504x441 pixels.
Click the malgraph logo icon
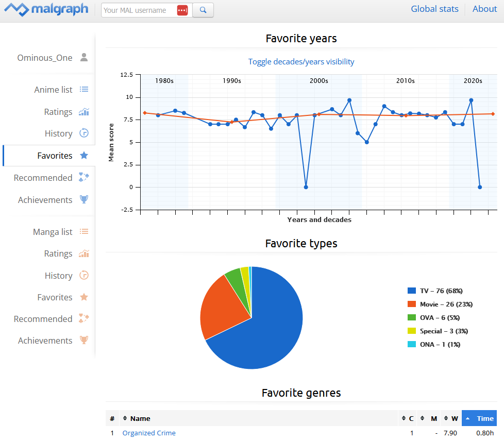[15, 9]
